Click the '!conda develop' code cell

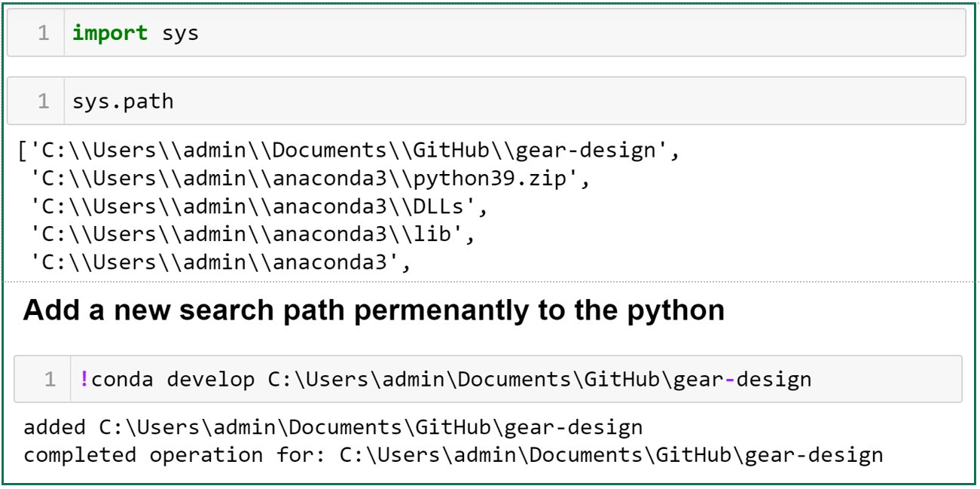tap(512, 379)
